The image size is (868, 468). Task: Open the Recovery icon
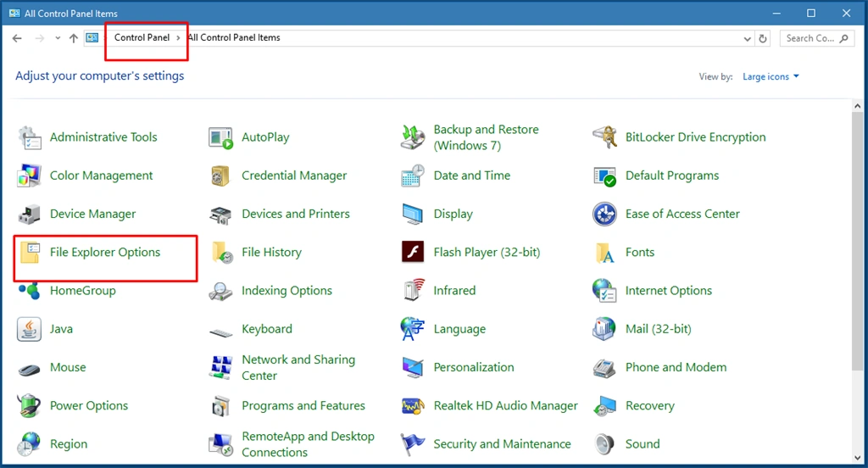point(604,406)
